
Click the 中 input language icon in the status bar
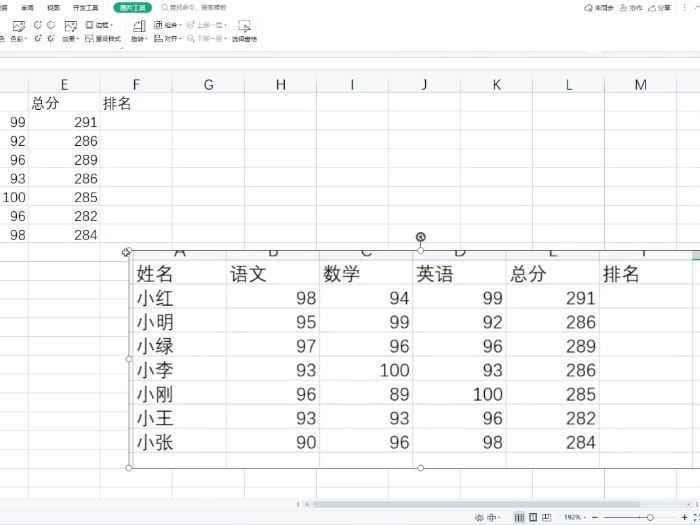pyautogui.click(x=492, y=517)
